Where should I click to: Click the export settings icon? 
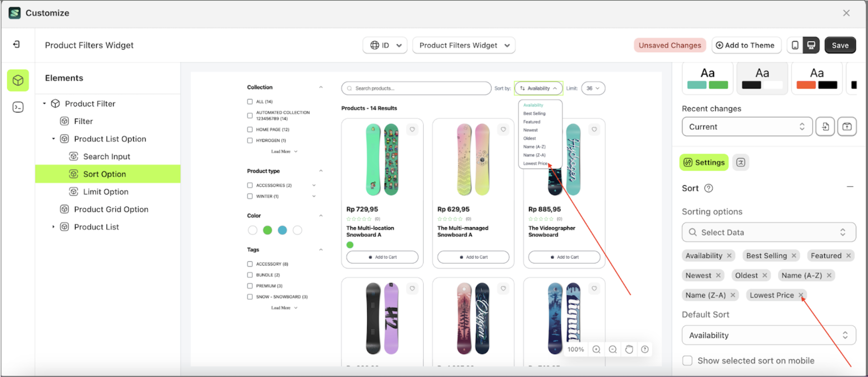(x=847, y=126)
